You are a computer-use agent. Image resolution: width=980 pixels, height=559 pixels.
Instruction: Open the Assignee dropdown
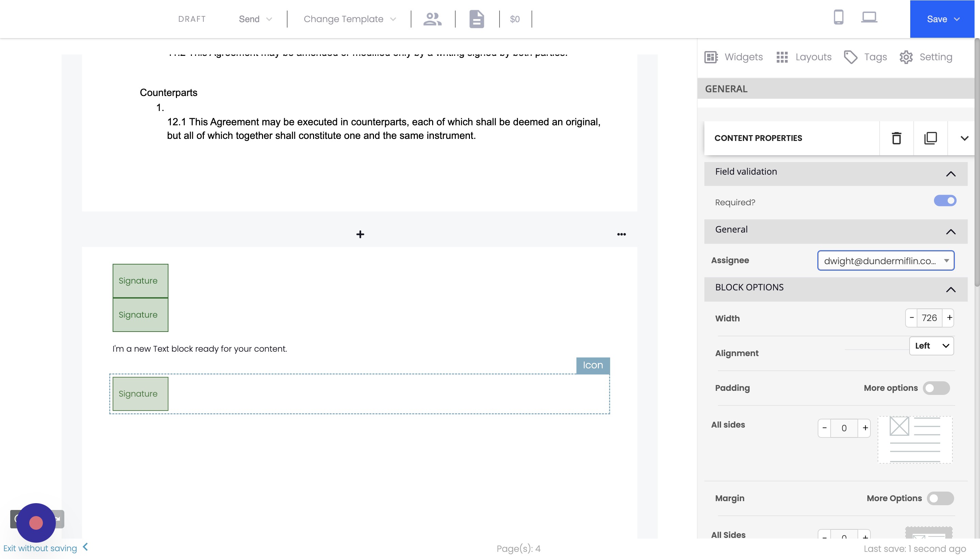tap(886, 261)
